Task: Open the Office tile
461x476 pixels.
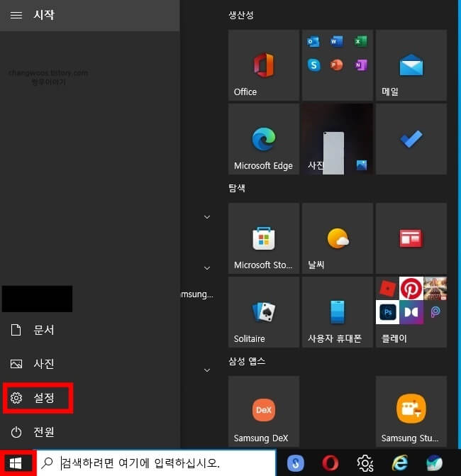Action: [263, 65]
